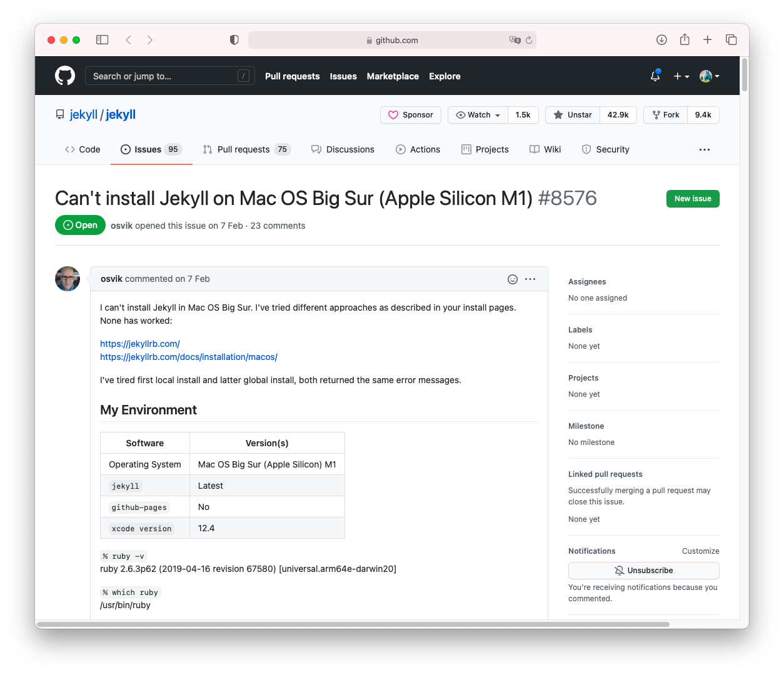Open Pull requests in the top navigation

pos(293,76)
